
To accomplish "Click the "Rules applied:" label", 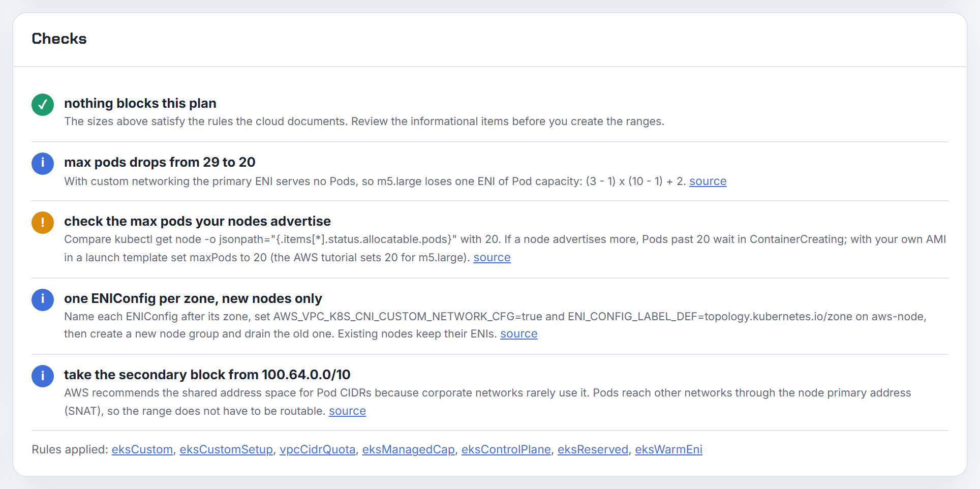I will [x=70, y=450].
